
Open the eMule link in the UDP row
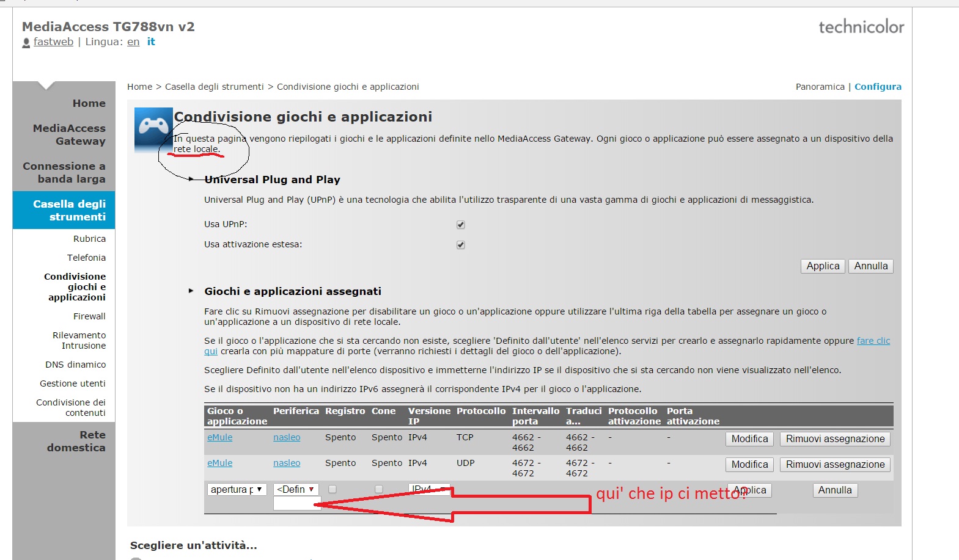219,463
